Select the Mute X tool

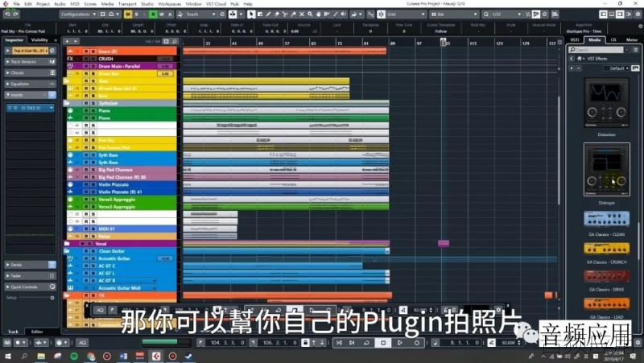(302, 14)
